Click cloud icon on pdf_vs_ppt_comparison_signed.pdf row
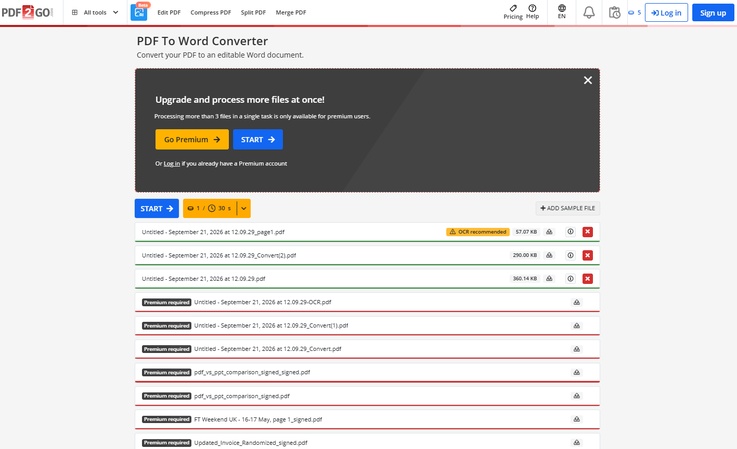The image size is (737, 449). coord(577,396)
